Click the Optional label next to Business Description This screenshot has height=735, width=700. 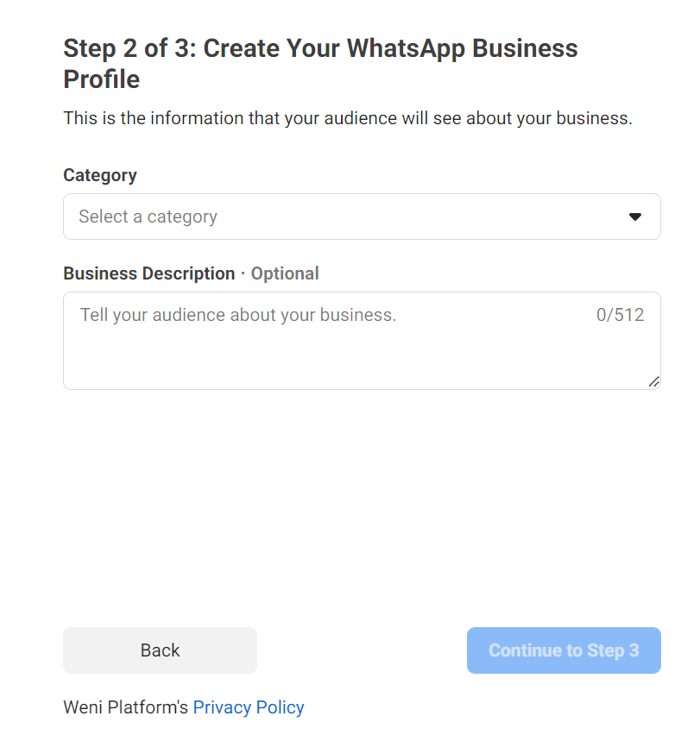[285, 273]
